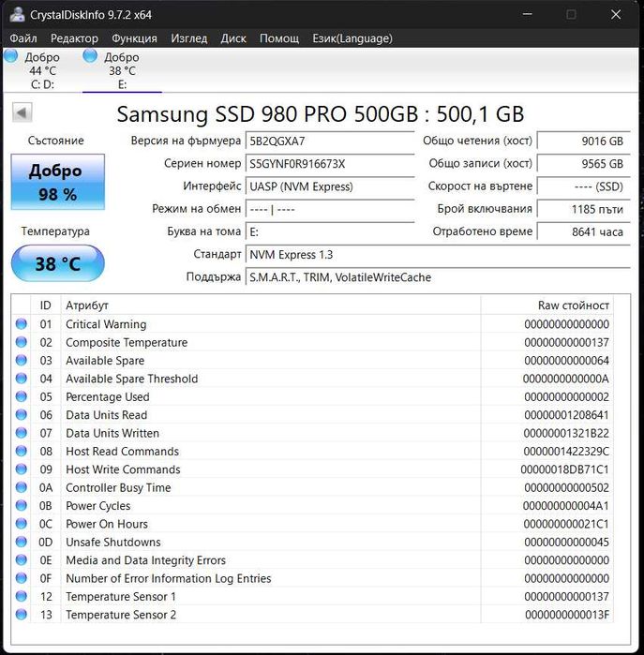Click the firmware version field 5B2QGXA7

click(x=330, y=141)
